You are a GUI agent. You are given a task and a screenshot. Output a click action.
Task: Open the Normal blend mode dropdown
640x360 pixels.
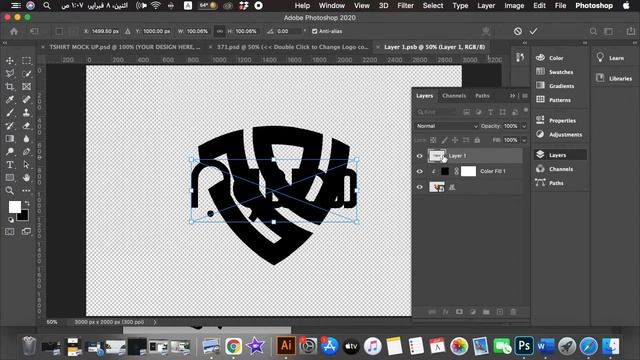(x=447, y=126)
